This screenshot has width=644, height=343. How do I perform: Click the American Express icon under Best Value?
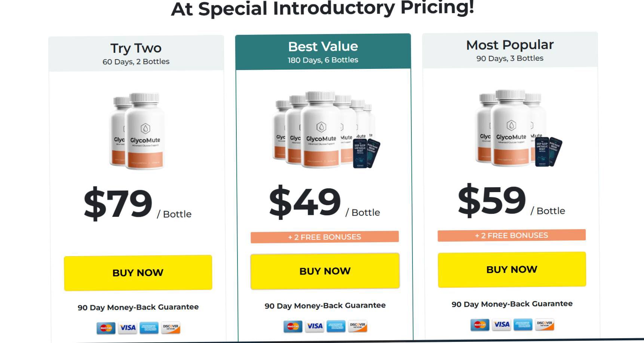tap(336, 326)
